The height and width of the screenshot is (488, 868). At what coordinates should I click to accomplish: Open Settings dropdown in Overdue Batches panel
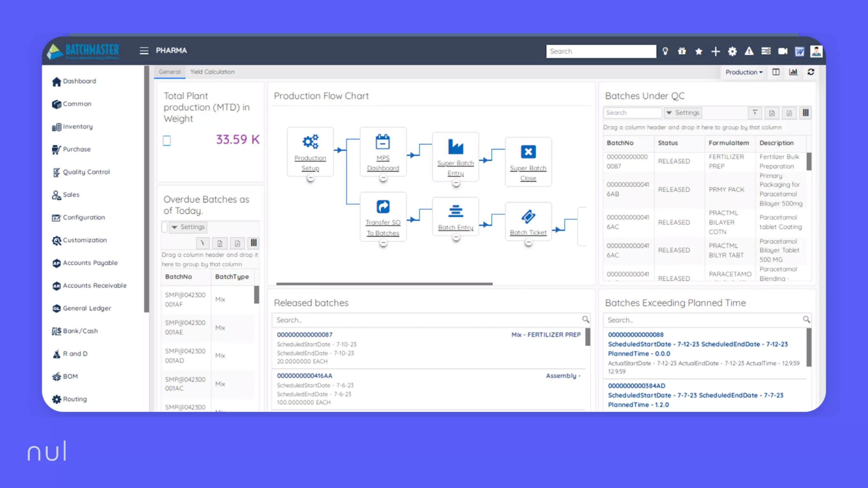(188, 227)
